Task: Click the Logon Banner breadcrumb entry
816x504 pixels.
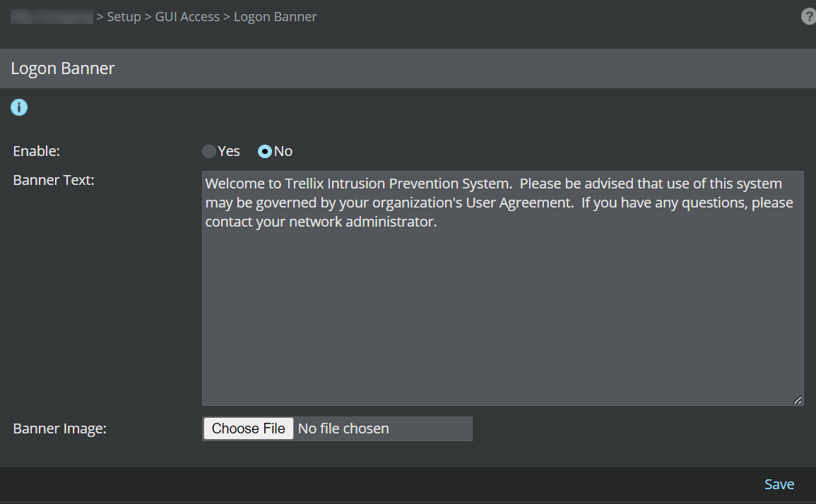Action: (x=276, y=17)
